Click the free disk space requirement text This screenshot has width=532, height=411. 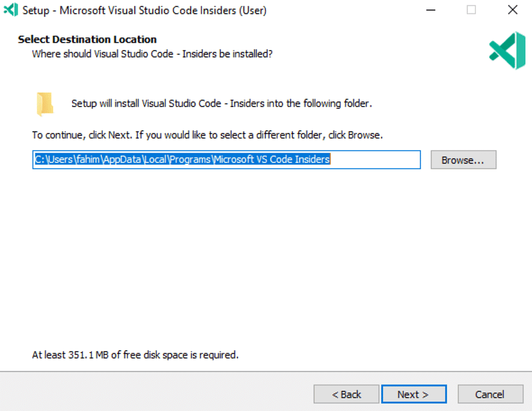click(135, 355)
